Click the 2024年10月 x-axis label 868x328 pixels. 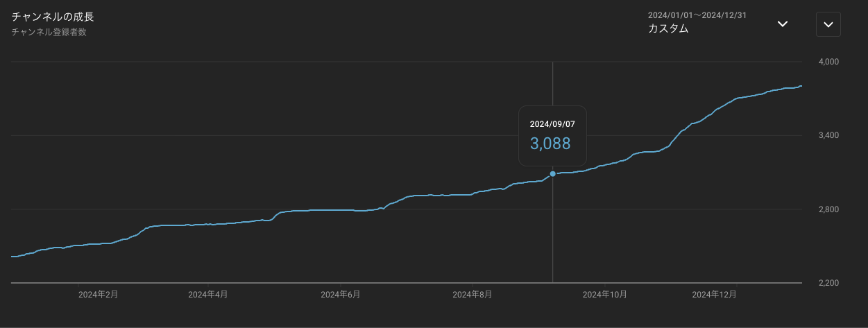tap(604, 295)
